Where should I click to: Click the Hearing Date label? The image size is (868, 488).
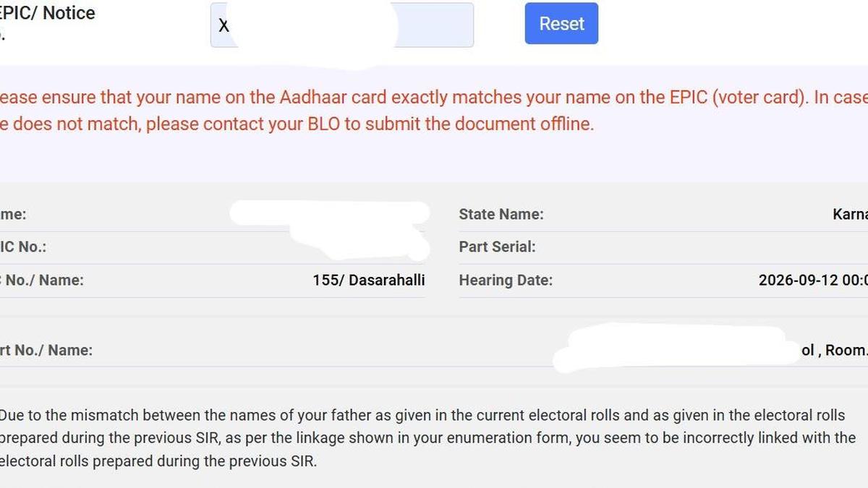506,280
